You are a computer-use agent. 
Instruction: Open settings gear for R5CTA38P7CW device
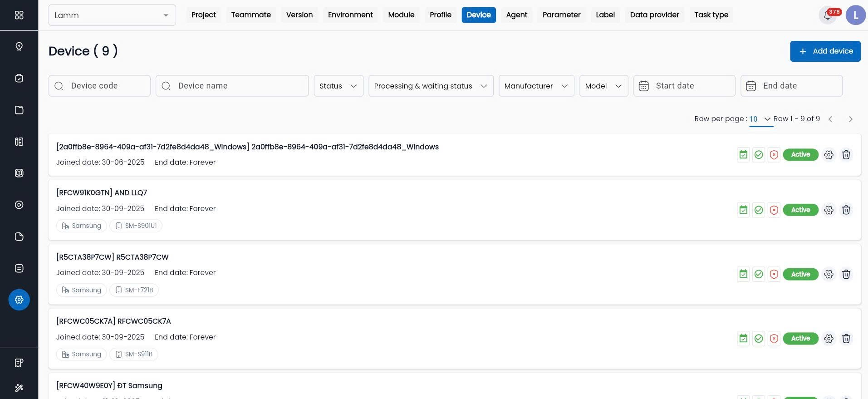point(829,274)
